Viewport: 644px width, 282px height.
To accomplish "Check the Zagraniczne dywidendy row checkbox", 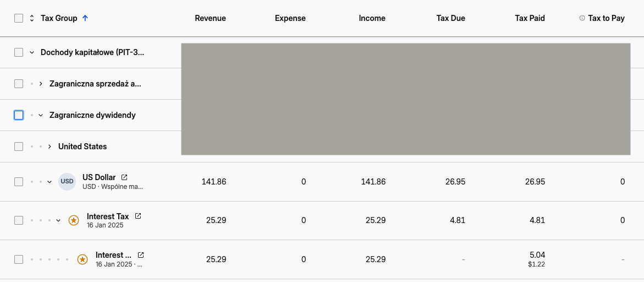I will click(x=19, y=115).
